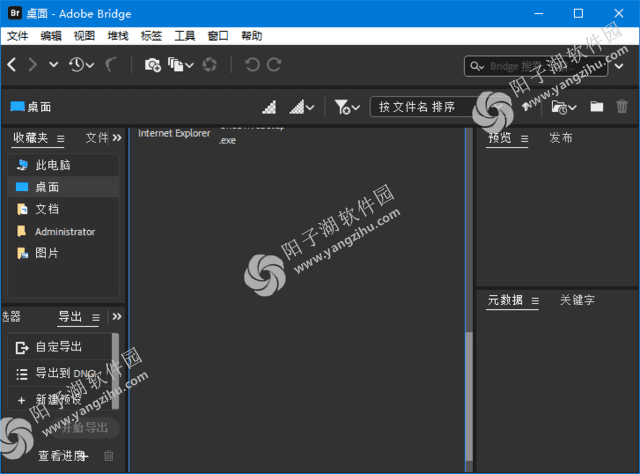The height and width of the screenshot is (474, 640).
Task: Click 新建预设 plus entry
Action: (x=60, y=399)
